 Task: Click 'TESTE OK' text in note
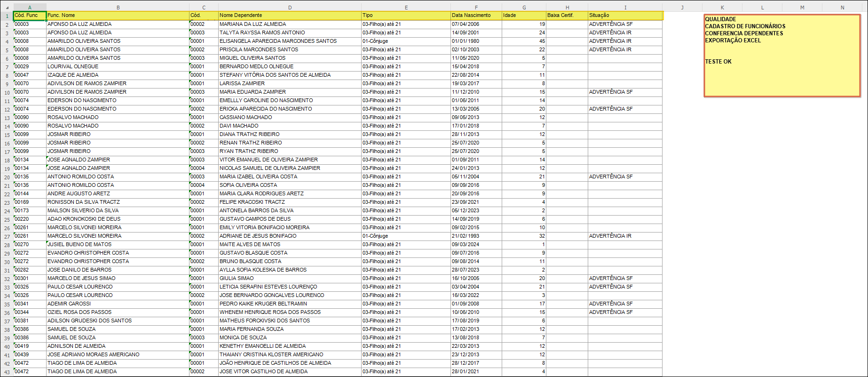(x=718, y=62)
